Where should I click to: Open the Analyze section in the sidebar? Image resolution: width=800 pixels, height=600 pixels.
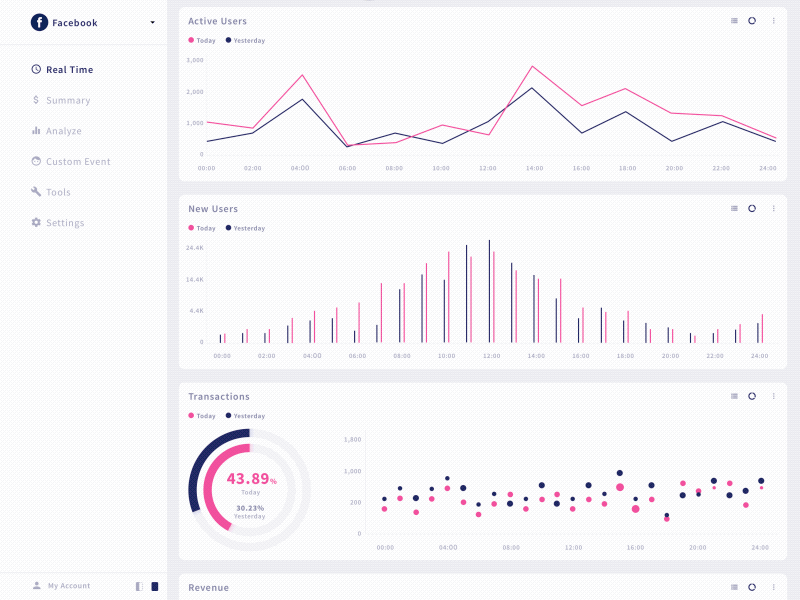56,131
